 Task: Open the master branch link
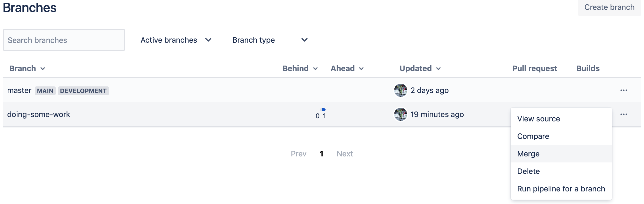19,90
